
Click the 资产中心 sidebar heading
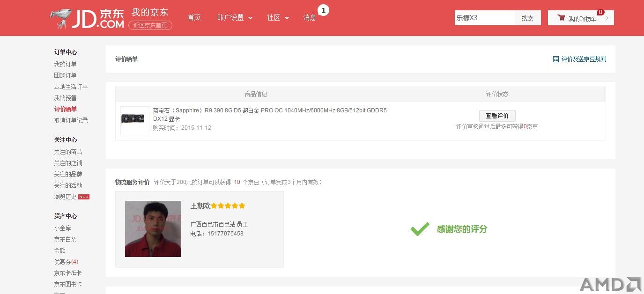coord(66,216)
